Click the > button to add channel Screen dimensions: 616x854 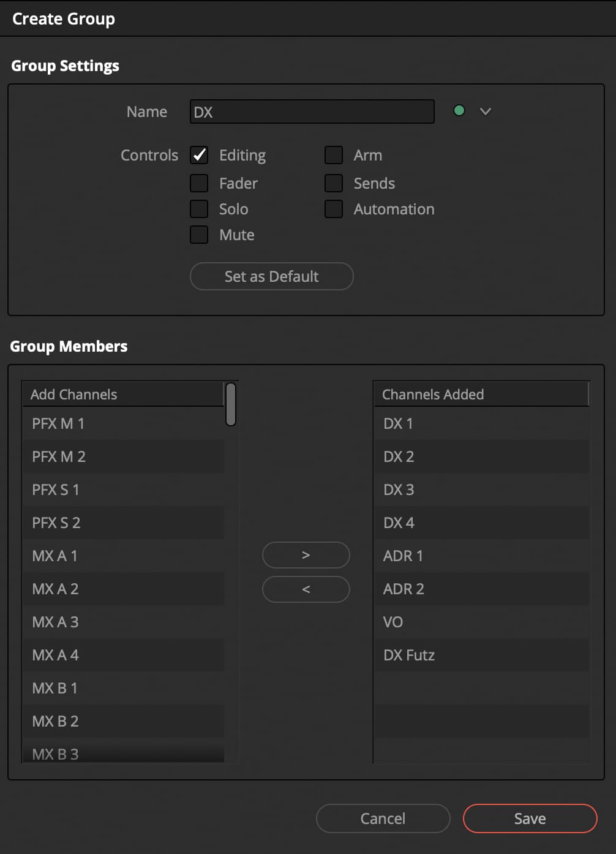(306, 555)
